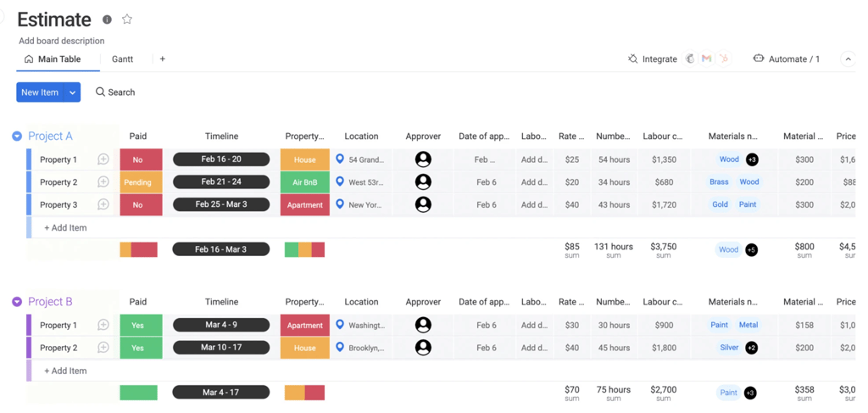
Task: Click Add Item under Project A
Action: click(x=66, y=228)
